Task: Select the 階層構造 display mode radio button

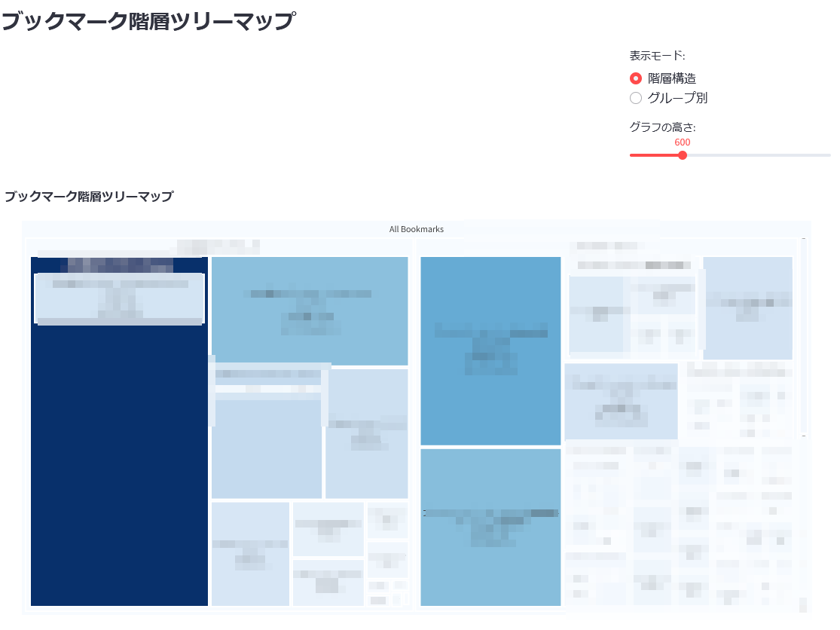Action: click(x=636, y=78)
